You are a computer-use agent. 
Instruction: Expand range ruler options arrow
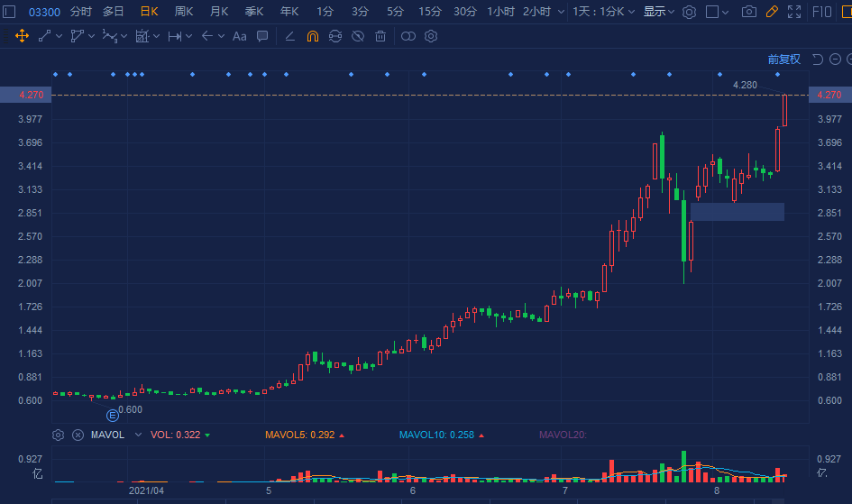[x=189, y=36]
